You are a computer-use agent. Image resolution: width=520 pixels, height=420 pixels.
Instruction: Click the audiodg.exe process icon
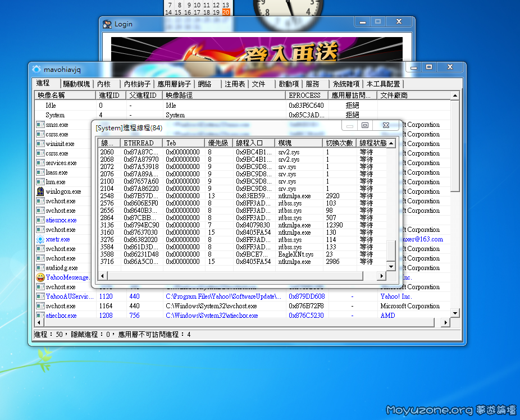point(40,268)
